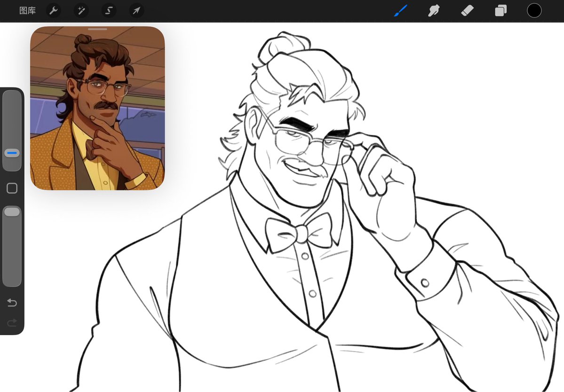Viewport: 564px width, 392px height.
Task: Select the Eraser tool
Action: [467, 11]
